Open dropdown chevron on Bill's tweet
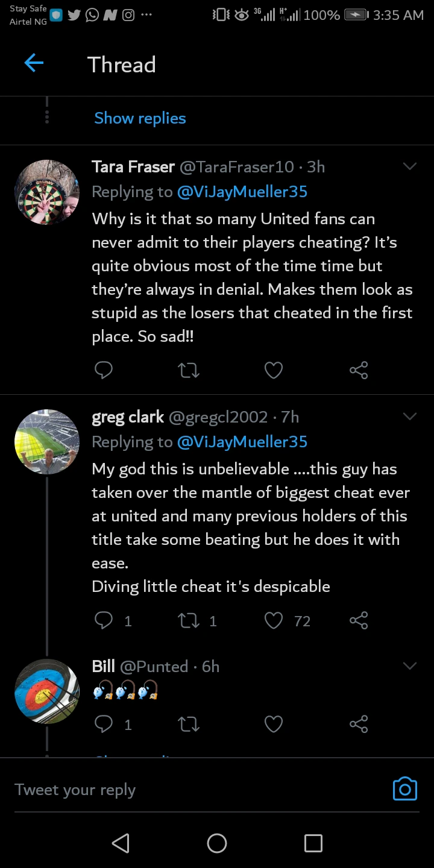The width and height of the screenshot is (434, 868). tap(410, 666)
